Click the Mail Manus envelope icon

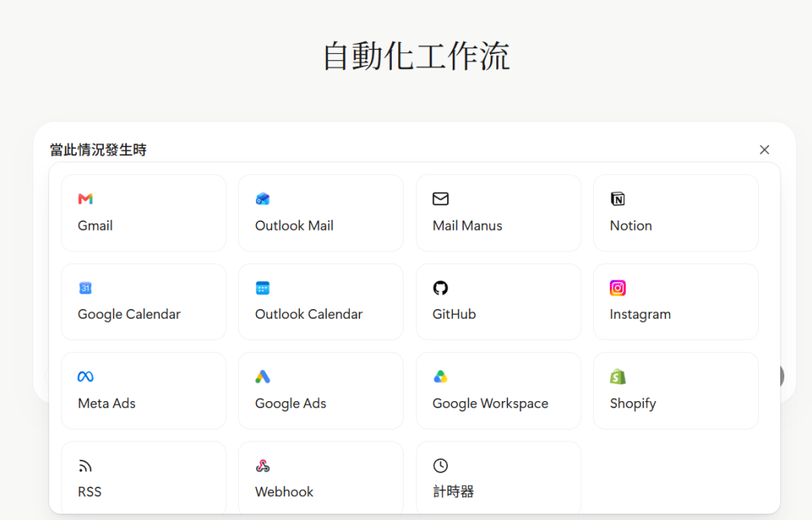441,199
